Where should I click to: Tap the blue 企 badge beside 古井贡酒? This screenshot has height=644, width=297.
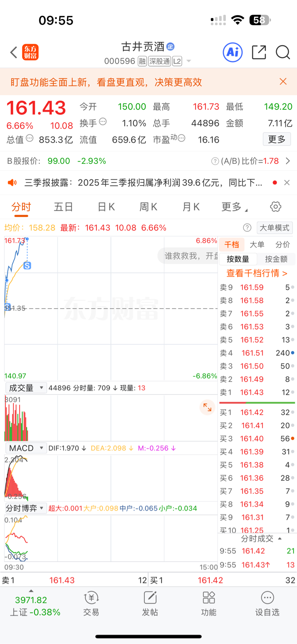point(170,47)
